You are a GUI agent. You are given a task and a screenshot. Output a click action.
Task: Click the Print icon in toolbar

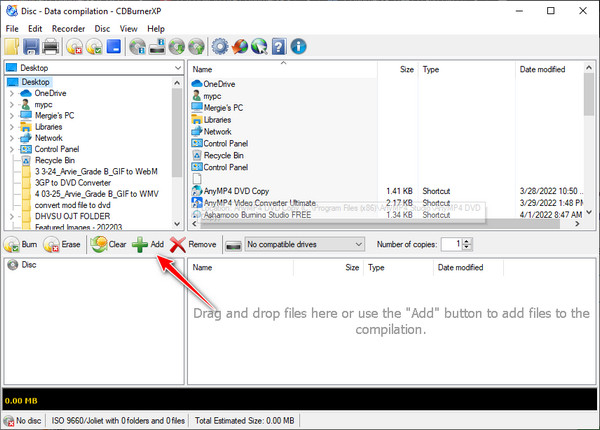[51, 47]
